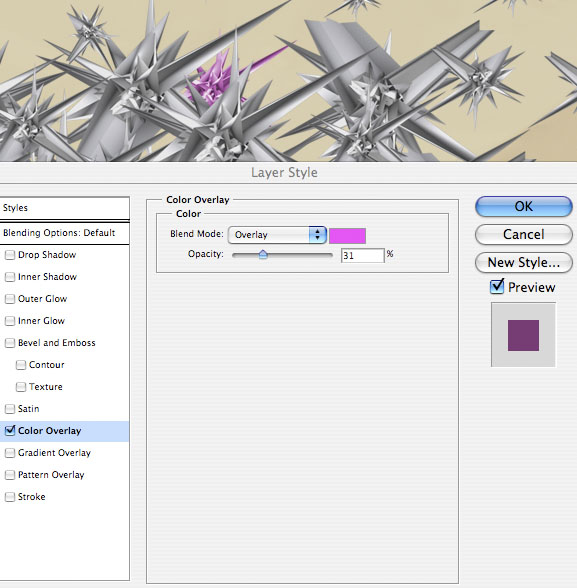This screenshot has width=577, height=588.
Task: Check the Contour option box
Action: pos(21,365)
